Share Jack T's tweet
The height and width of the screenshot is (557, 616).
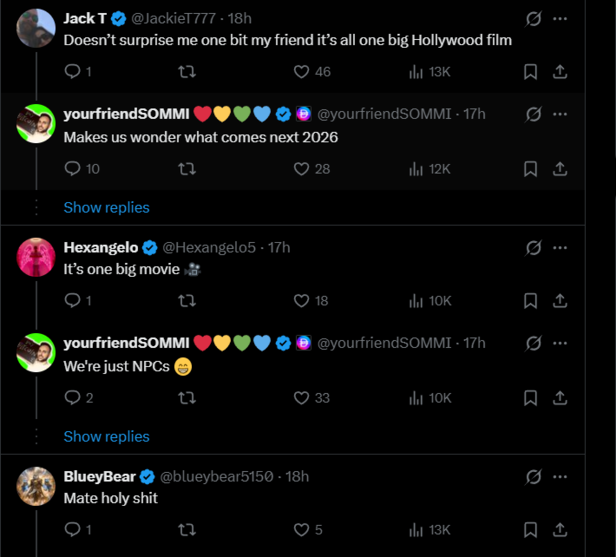pyautogui.click(x=560, y=72)
